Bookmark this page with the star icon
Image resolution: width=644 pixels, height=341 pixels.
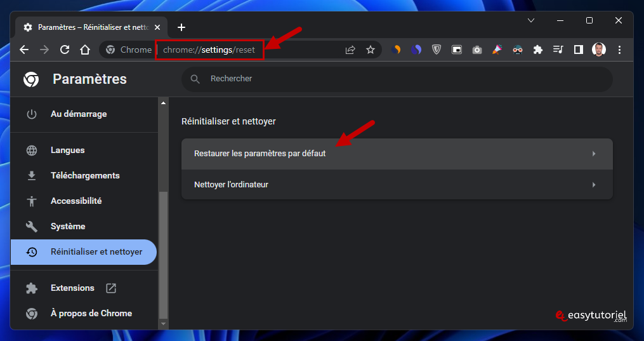click(x=371, y=50)
